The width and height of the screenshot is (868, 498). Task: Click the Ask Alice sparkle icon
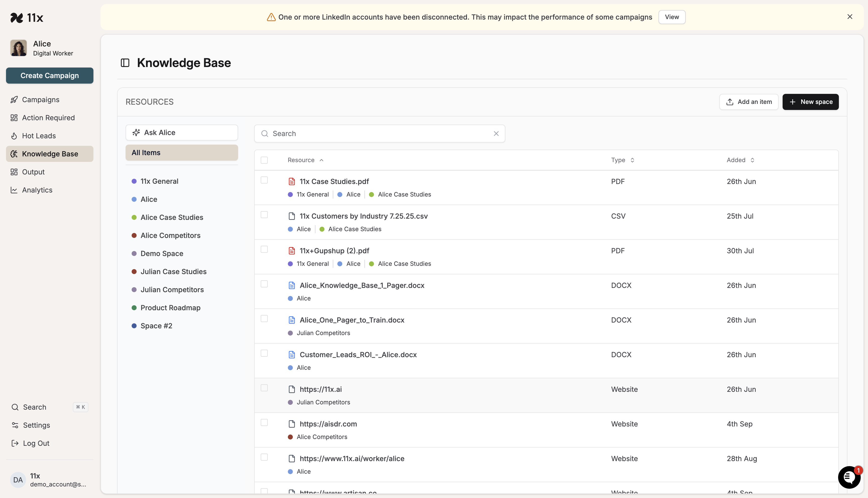pos(136,132)
